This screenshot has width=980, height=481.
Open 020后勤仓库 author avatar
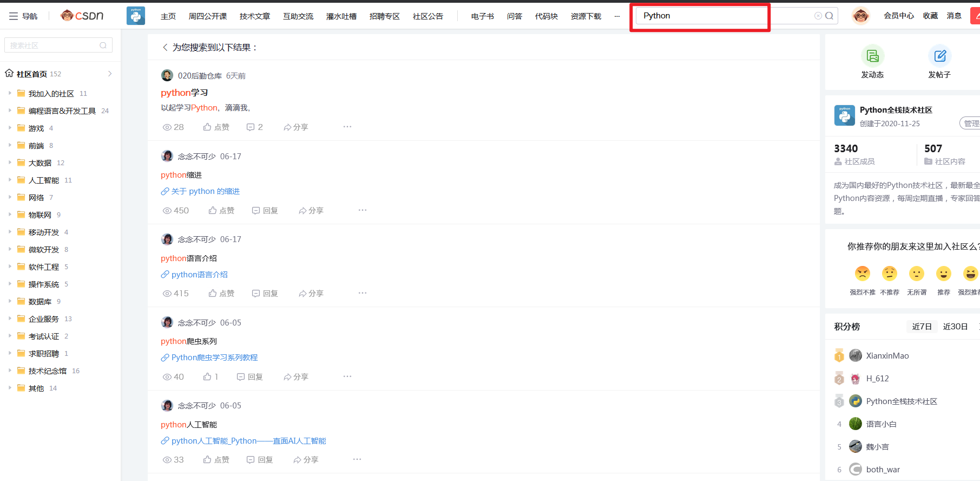coord(167,75)
